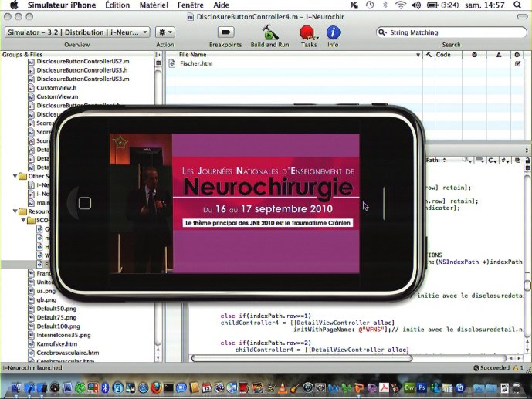Focus the String Matching search field
Viewport: 532px width, 399px height.
click(x=451, y=32)
